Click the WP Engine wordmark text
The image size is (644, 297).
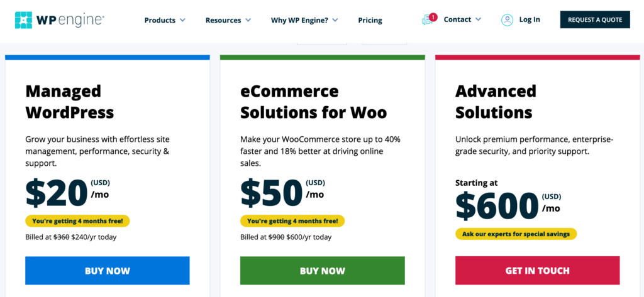[x=70, y=19]
